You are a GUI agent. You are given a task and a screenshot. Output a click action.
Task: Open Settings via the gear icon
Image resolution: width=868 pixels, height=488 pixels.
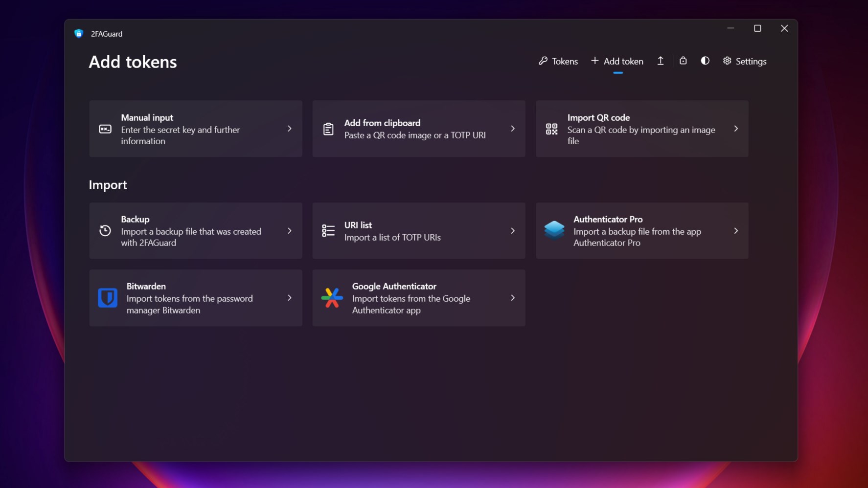click(727, 61)
